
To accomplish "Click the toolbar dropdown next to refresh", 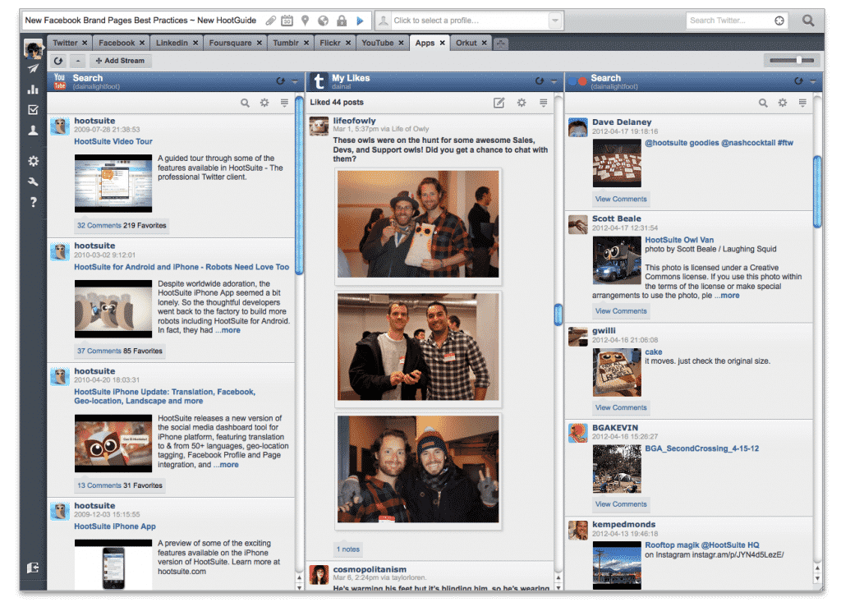I will pyautogui.click(x=78, y=61).
